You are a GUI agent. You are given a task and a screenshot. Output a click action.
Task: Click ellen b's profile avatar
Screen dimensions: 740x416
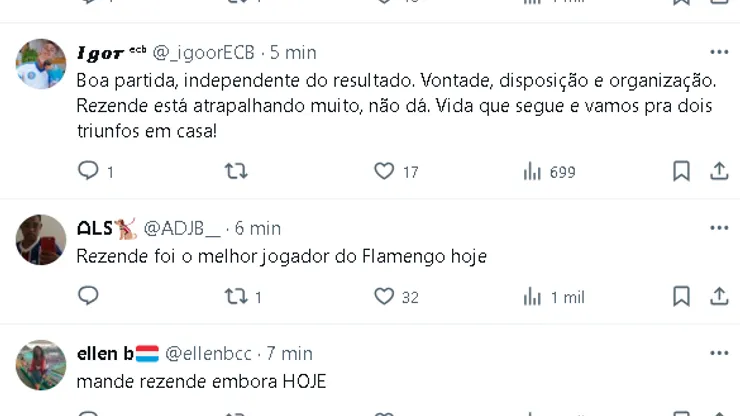41,365
